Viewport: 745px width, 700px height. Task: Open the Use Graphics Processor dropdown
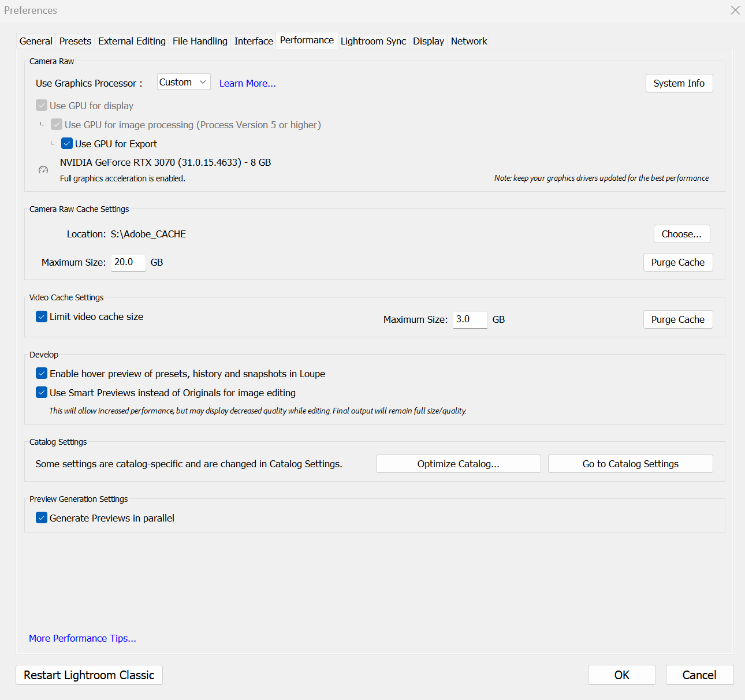tap(183, 81)
